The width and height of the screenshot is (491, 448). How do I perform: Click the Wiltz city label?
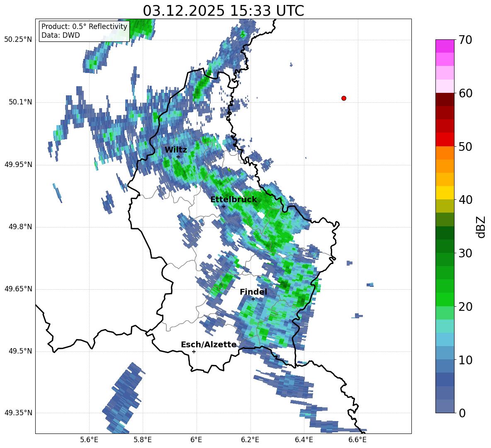point(176,150)
